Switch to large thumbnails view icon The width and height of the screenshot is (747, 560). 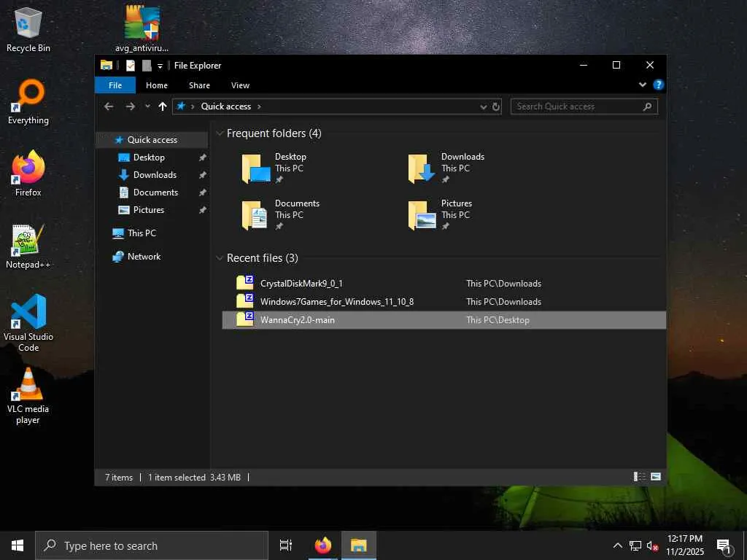(656, 477)
